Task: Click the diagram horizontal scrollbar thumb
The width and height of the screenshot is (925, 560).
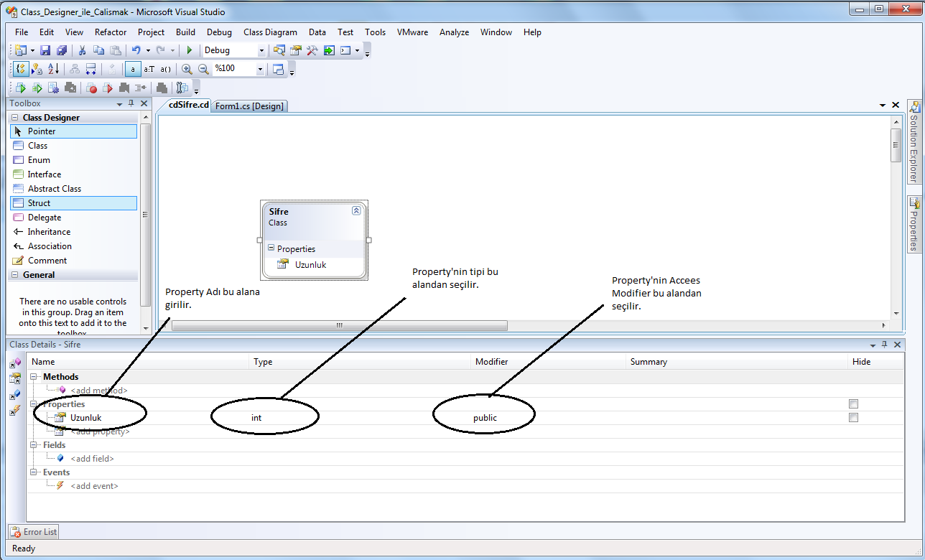Action: coord(339,325)
